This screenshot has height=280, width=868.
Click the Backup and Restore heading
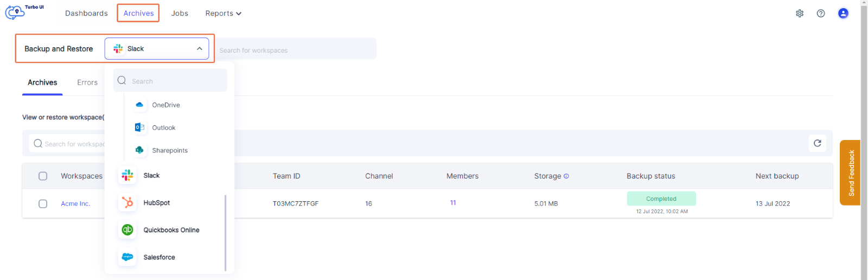59,49
